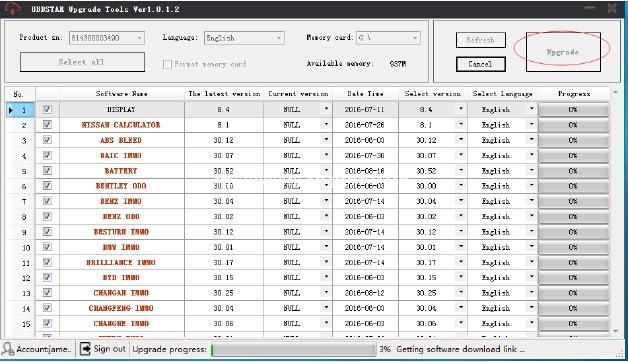
Task: Expand Select language dropdown for CHANGAN IMMO
Action: pos(531,293)
